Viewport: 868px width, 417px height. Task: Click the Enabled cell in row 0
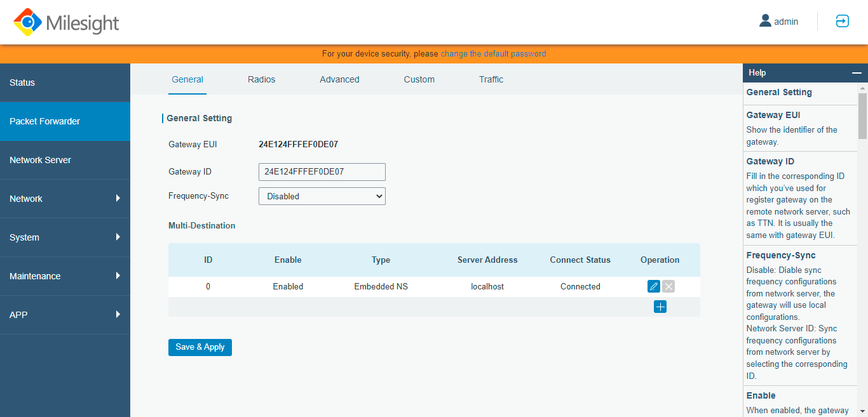click(x=288, y=286)
